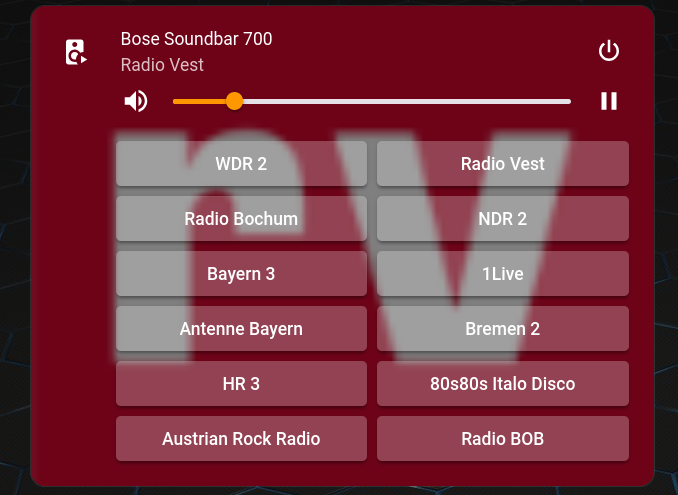Select the 1Live station
This screenshot has height=495, width=678.
[503, 274]
